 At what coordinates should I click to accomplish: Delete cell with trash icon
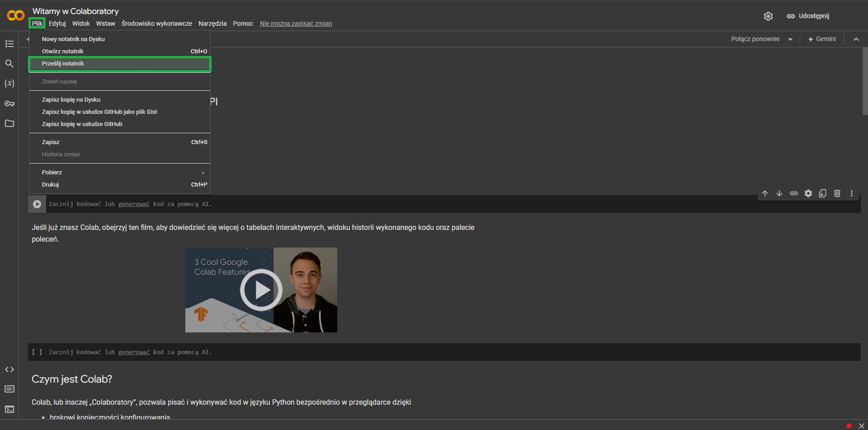tap(837, 193)
